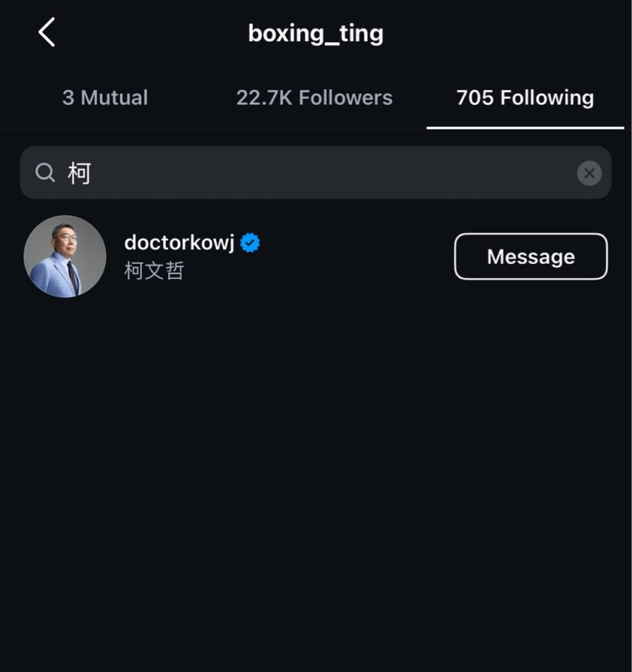The image size is (632, 672).
Task: Clear the search text with the X icon
Action: click(589, 173)
